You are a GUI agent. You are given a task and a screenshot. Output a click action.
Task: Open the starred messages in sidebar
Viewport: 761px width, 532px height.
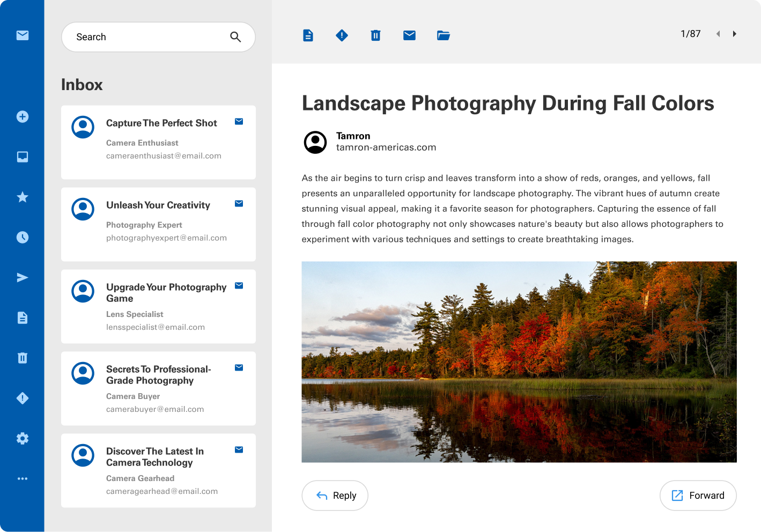[23, 197]
